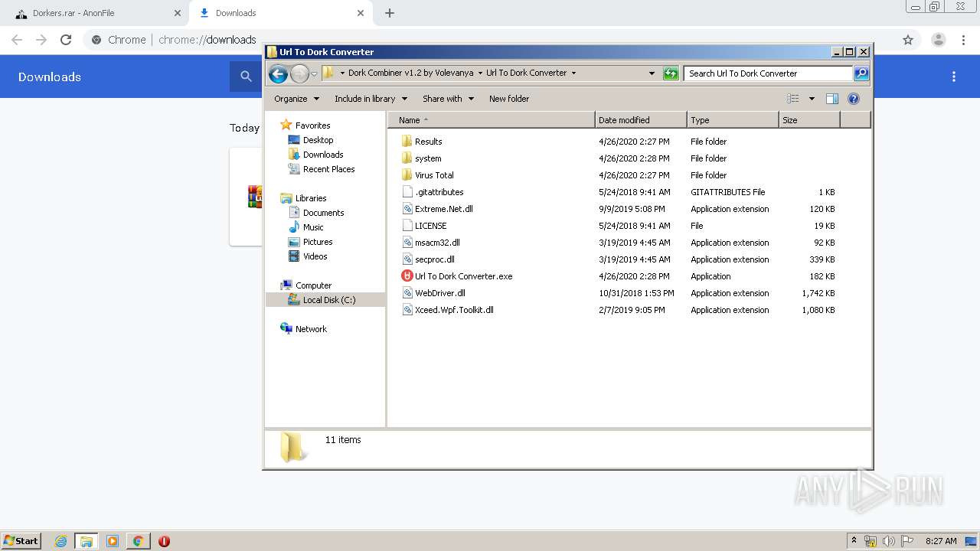Open the Include in library menu
980x551 pixels.
click(371, 99)
